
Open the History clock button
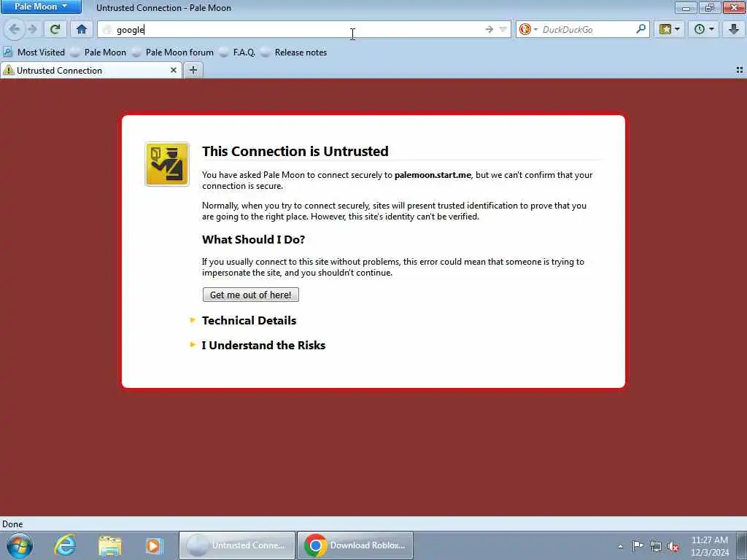click(704, 29)
